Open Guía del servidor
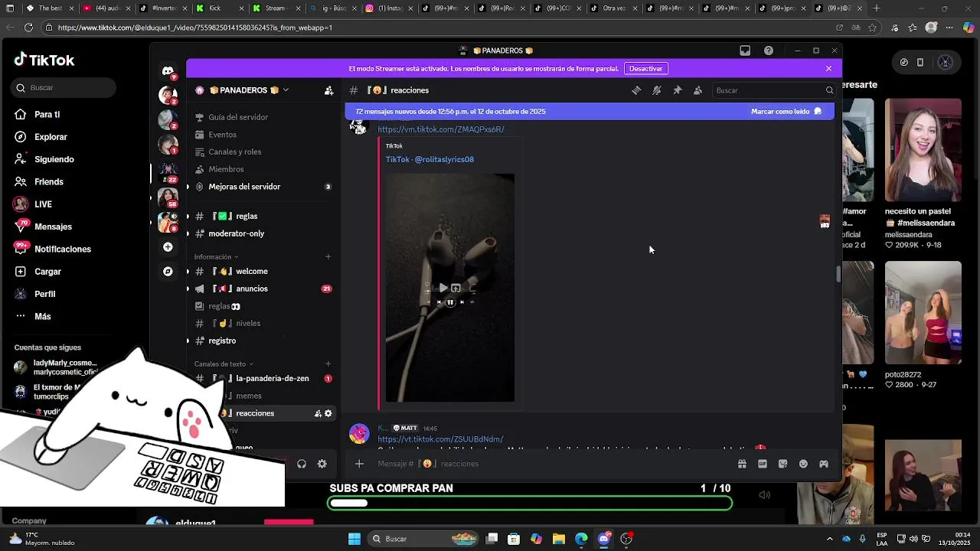This screenshot has width=980, height=551. point(238,117)
